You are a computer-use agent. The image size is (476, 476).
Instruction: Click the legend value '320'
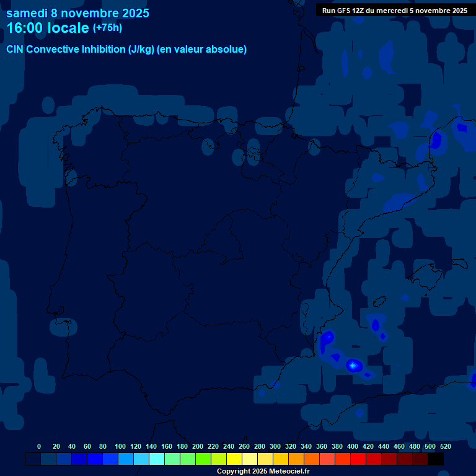click(291, 446)
